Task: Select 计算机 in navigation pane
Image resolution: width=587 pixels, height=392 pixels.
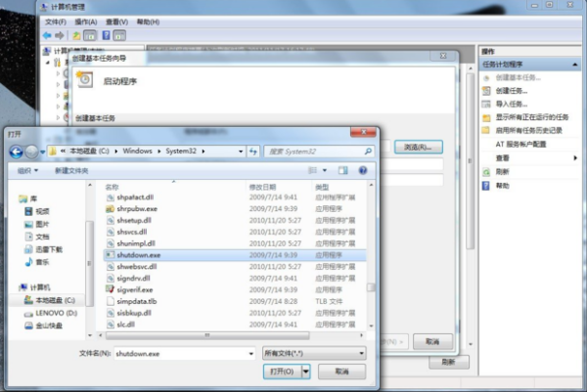Action: (x=34, y=287)
